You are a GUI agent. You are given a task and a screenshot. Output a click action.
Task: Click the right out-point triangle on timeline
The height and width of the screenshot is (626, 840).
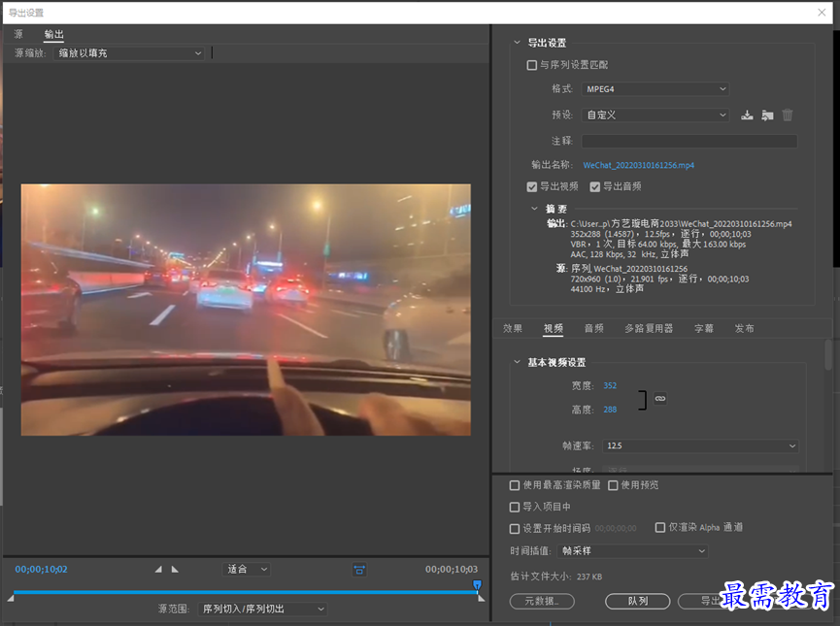pyautogui.click(x=481, y=598)
